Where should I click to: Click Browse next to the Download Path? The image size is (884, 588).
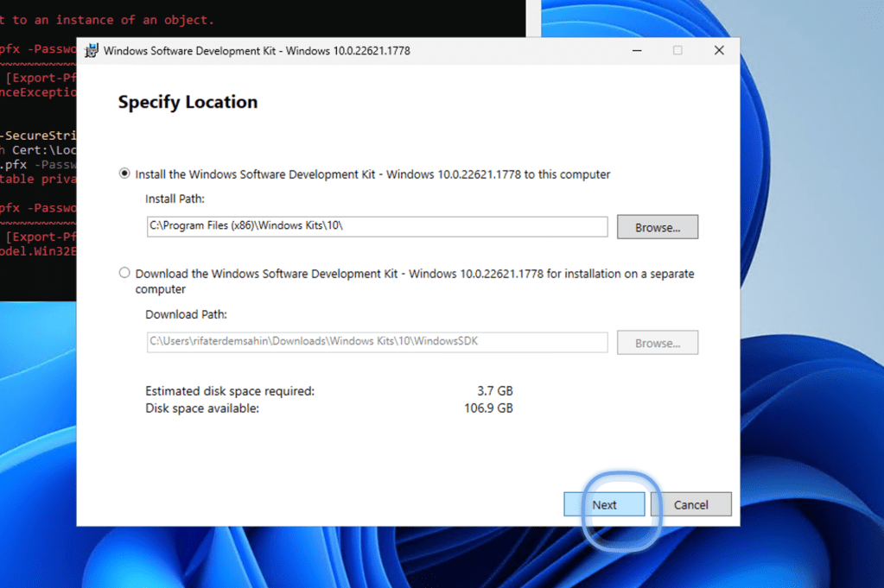tap(658, 343)
